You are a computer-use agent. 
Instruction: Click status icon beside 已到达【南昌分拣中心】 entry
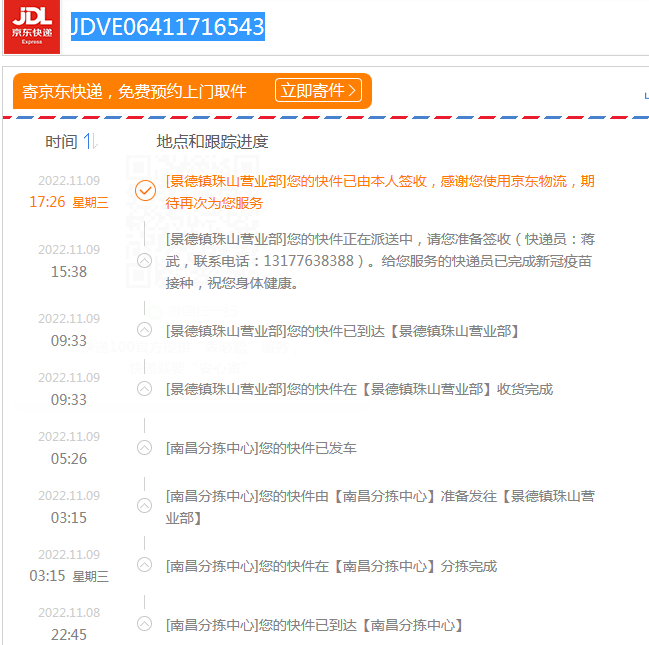click(x=144, y=623)
